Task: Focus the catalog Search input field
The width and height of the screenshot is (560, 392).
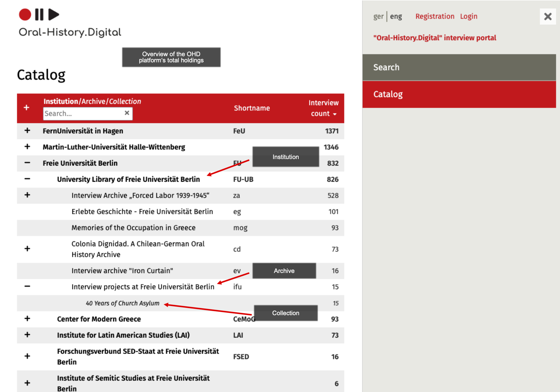Action: (x=83, y=114)
